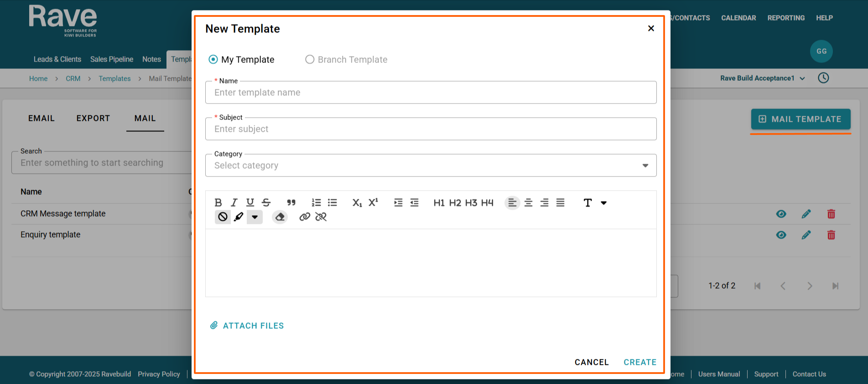Image resolution: width=868 pixels, height=384 pixels.
Task: Switch to the EMAIL tab
Action: (x=41, y=118)
